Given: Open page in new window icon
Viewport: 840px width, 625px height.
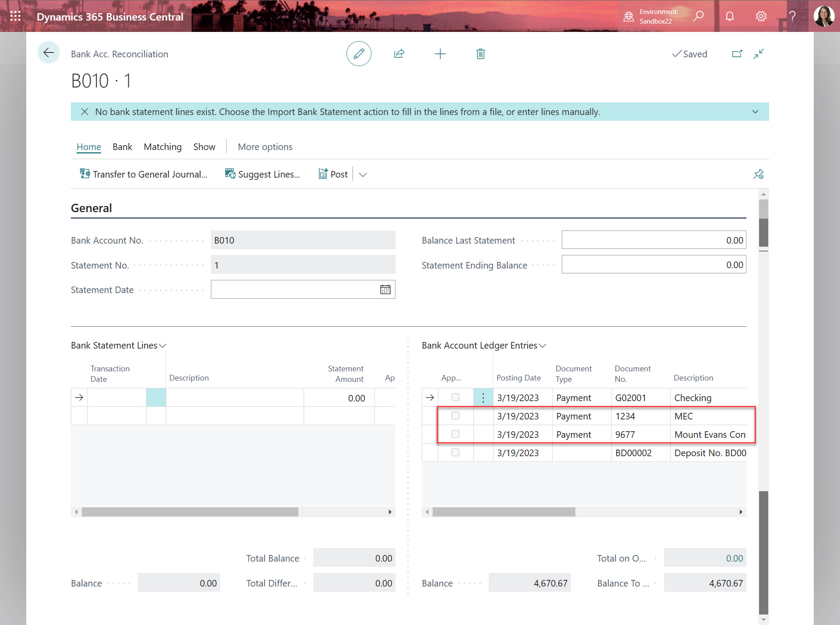Looking at the screenshot, I should coord(737,54).
